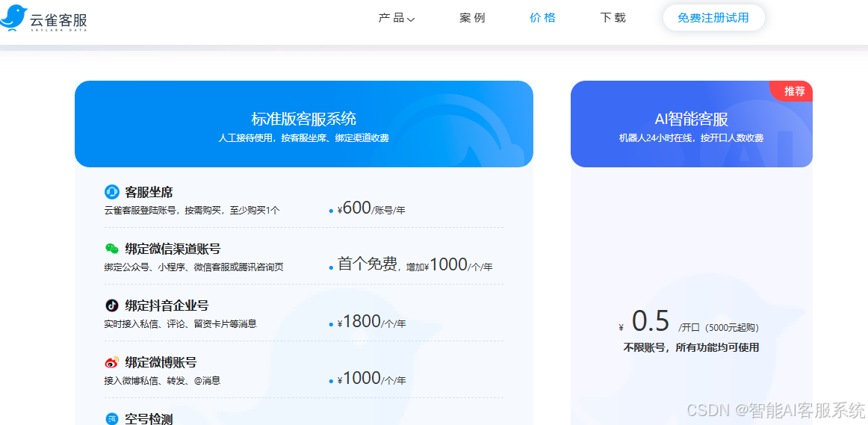Click the ¥600/账号/年 price
This screenshot has height=425, width=868.
pyautogui.click(x=371, y=208)
